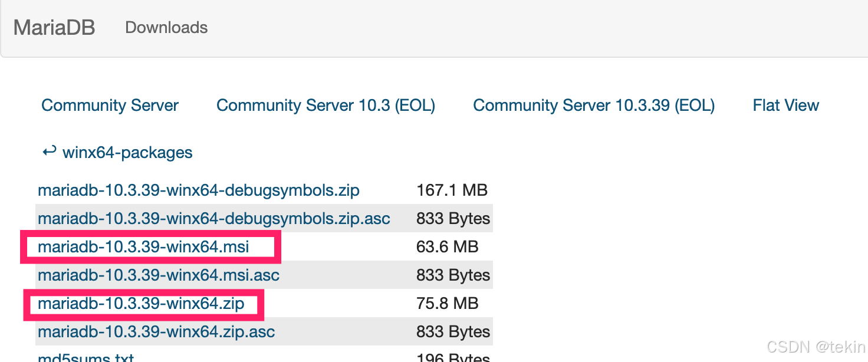Switch to Community Server 10.3 (EOL) tab
This screenshot has width=868, height=362.
[325, 105]
